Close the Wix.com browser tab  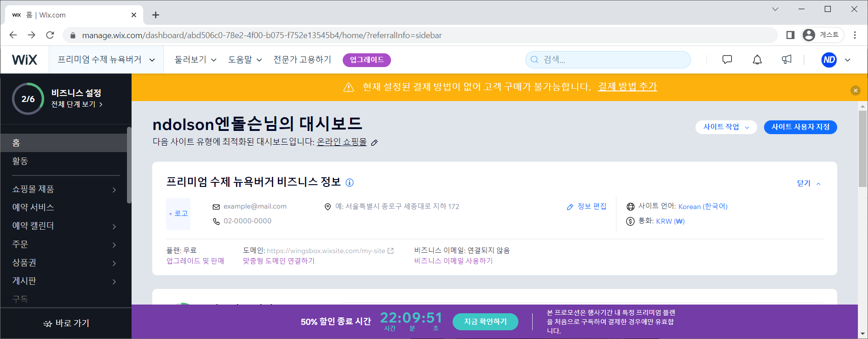134,15
